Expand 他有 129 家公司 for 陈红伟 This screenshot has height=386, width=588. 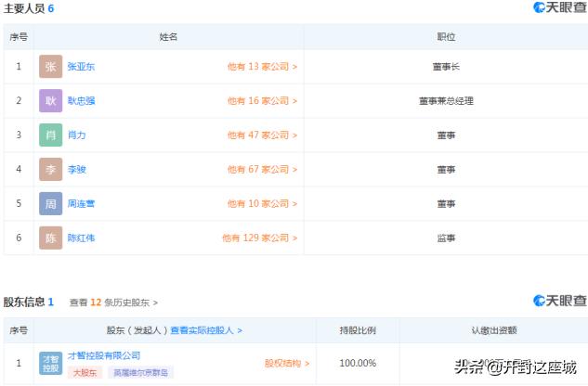[259, 238]
